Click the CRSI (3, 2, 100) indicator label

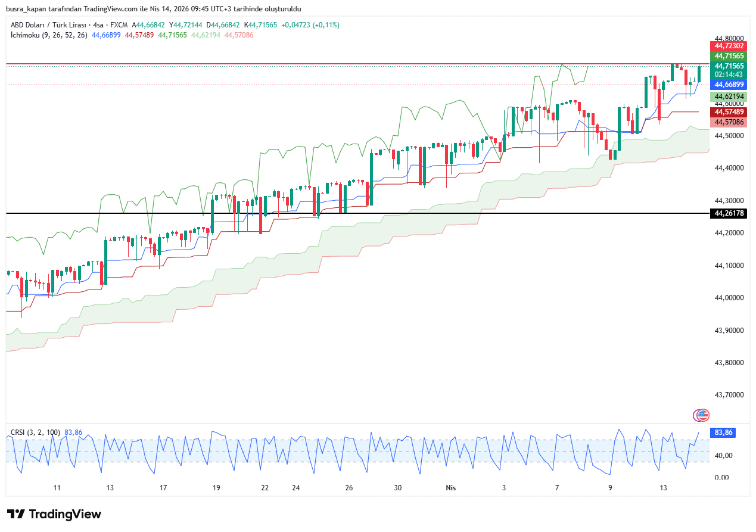(36, 432)
